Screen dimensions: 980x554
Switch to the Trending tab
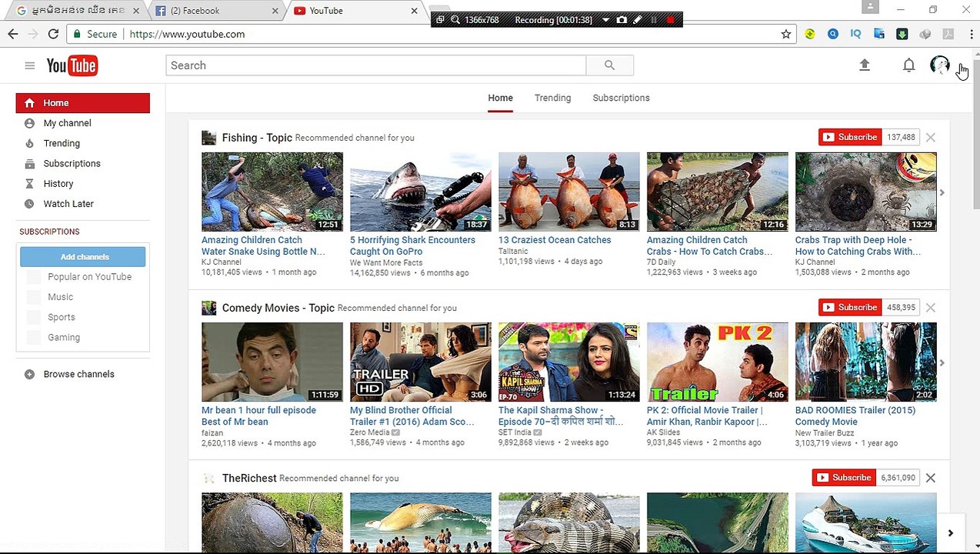tap(552, 98)
